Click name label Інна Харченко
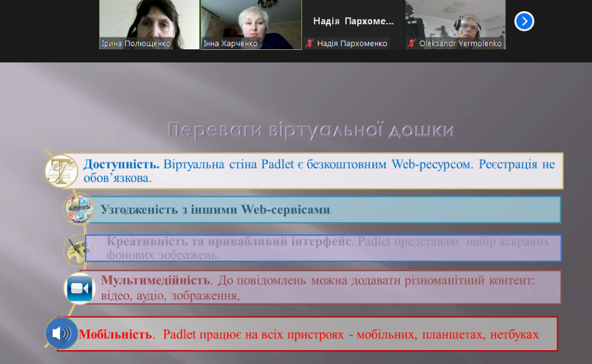 coord(230,43)
